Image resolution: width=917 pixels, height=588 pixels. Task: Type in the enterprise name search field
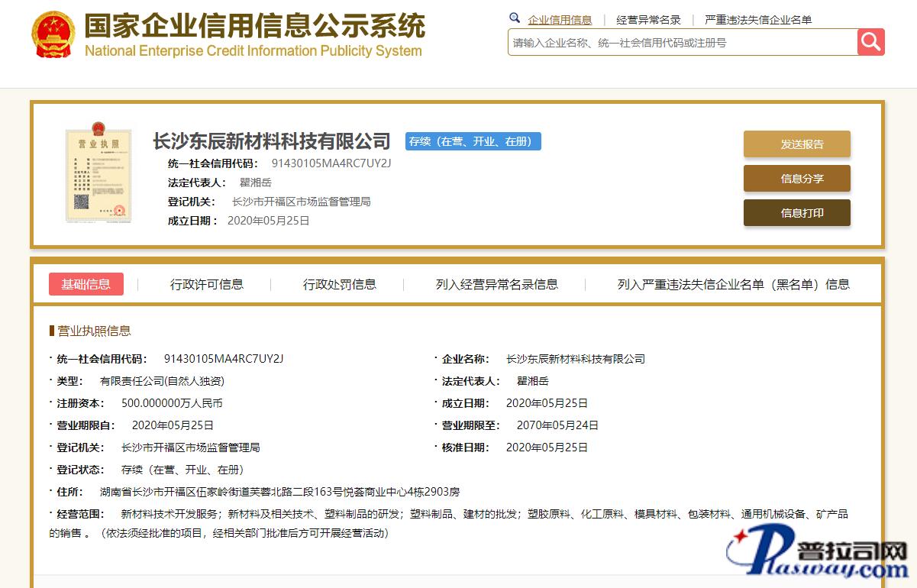(x=682, y=43)
